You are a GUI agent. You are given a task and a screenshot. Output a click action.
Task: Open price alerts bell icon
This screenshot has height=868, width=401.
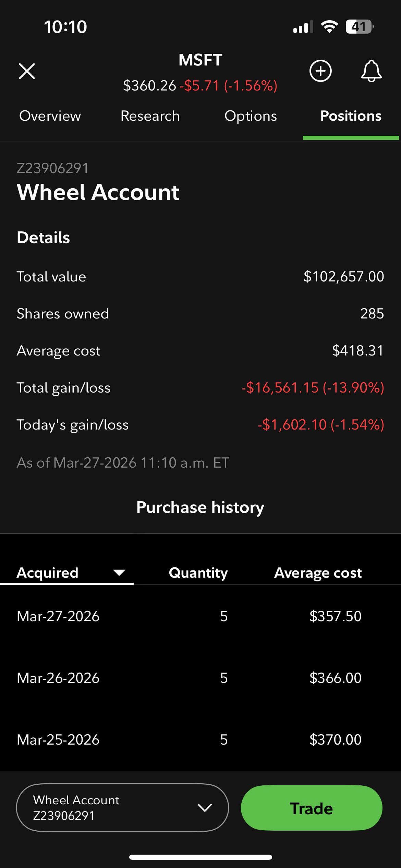371,71
